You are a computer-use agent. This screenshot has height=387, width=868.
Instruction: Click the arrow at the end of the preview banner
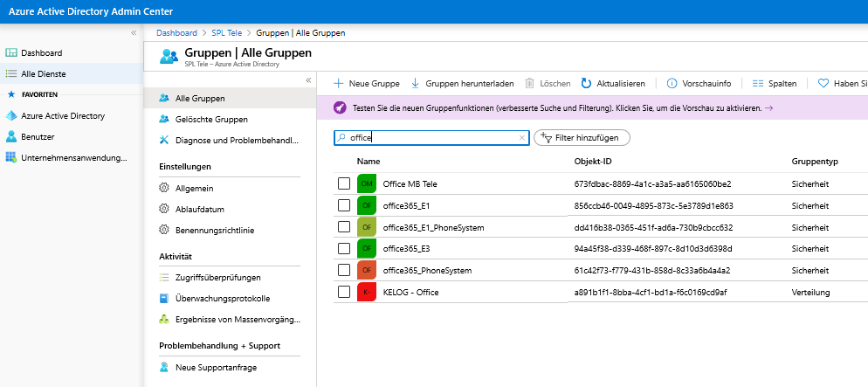tap(769, 108)
